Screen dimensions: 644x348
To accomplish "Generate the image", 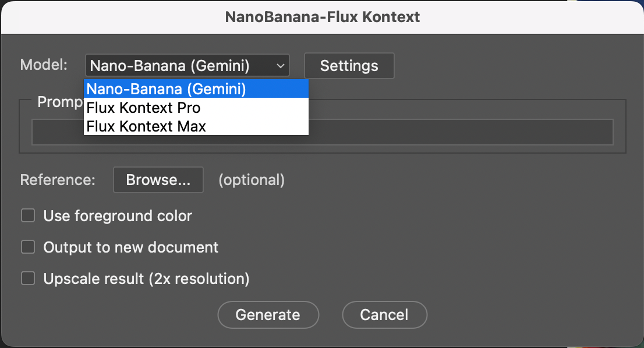I will (x=268, y=314).
